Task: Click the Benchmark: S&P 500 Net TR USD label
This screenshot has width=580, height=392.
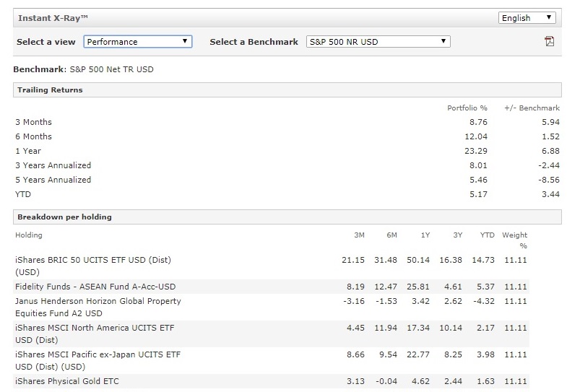Action: click(83, 69)
